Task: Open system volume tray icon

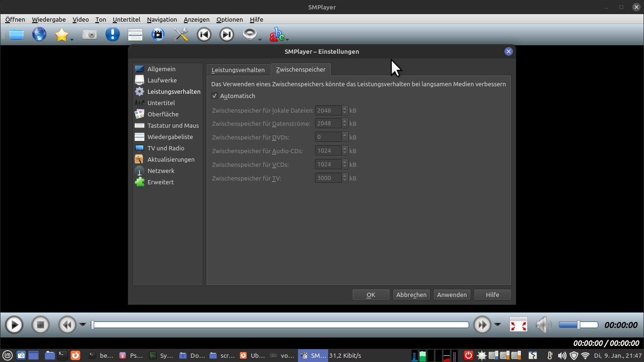Action: tap(562, 355)
